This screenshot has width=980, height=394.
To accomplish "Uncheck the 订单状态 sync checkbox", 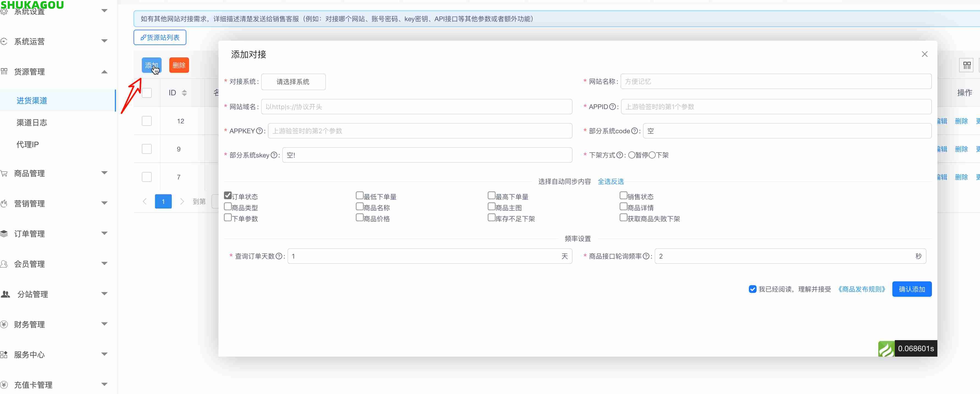I will pyautogui.click(x=228, y=195).
